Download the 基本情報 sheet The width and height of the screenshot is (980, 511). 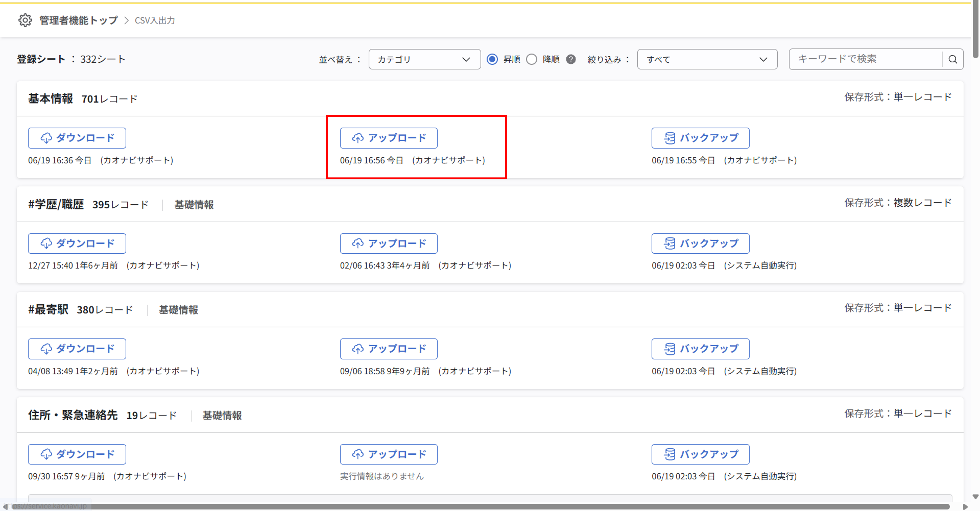click(77, 138)
